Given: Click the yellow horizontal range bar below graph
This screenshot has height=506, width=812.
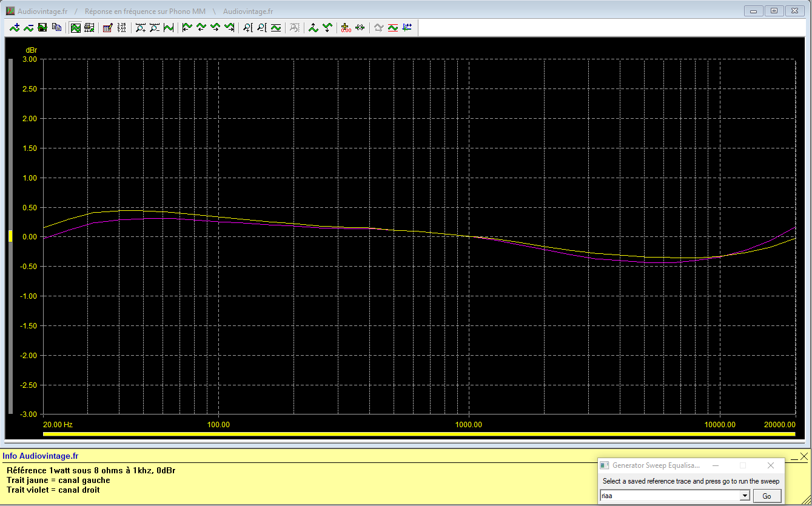Looking at the screenshot, I should click(419, 434).
